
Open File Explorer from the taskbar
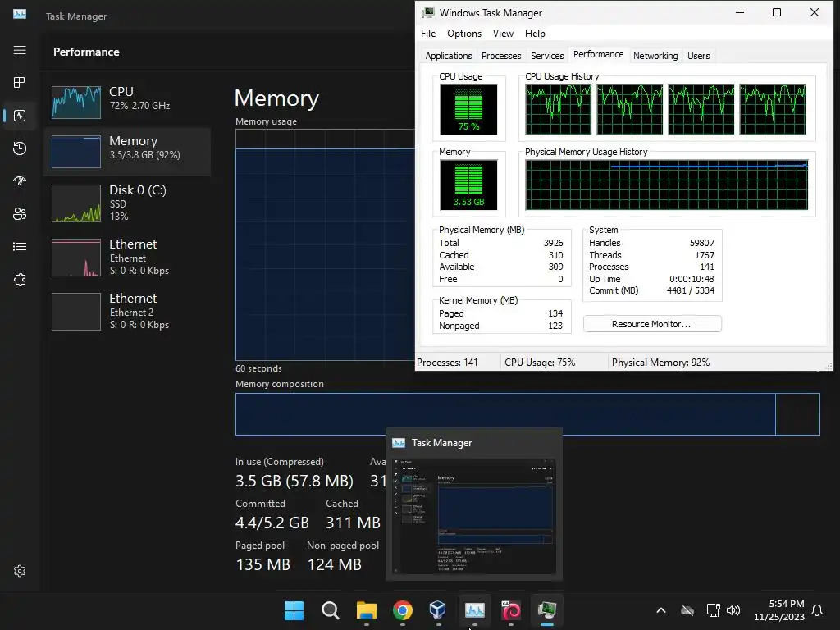(367, 610)
